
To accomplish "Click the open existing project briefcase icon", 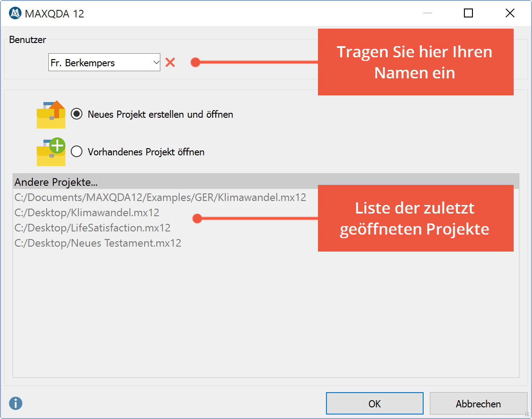I will point(51,152).
